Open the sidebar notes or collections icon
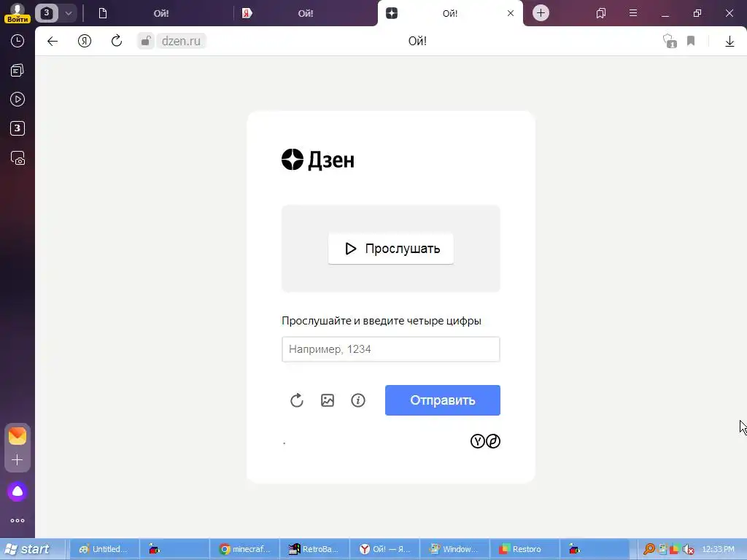The image size is (747, 560). [x=18, y=71]
